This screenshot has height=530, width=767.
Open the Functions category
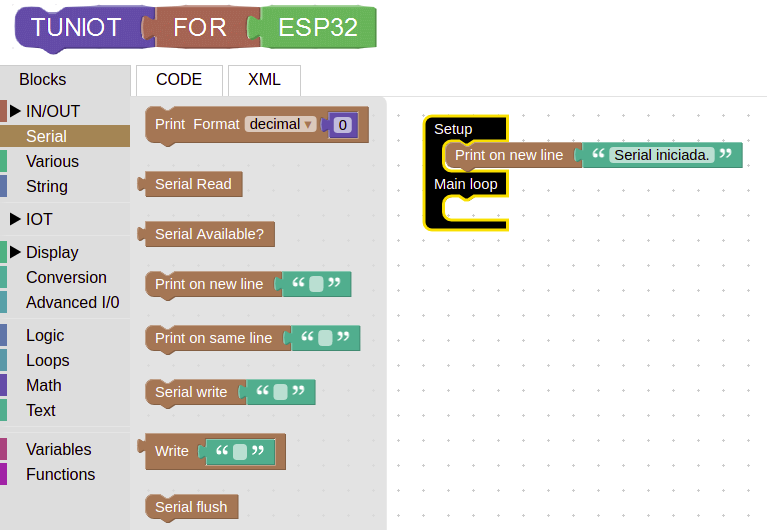tap(65, 474)
